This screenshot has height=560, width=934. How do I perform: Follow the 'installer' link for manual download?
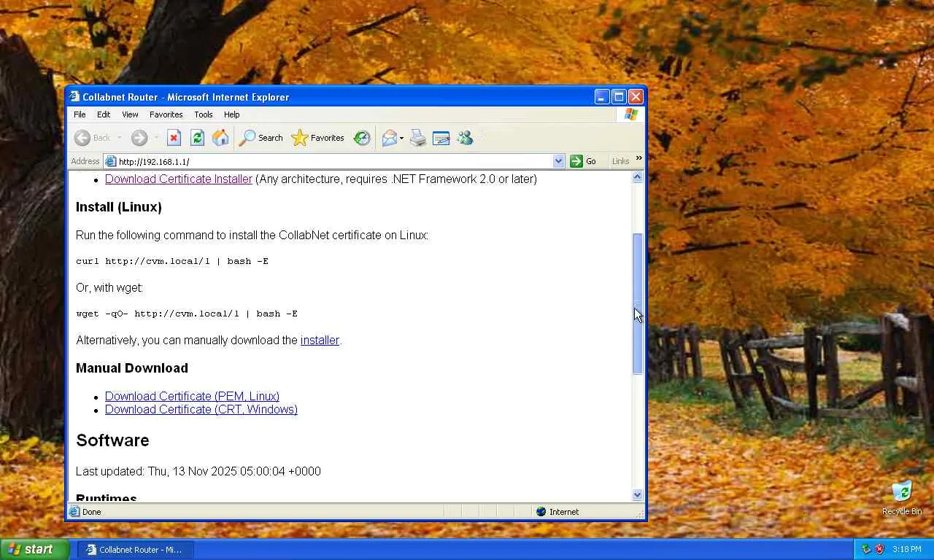[320, 341]
